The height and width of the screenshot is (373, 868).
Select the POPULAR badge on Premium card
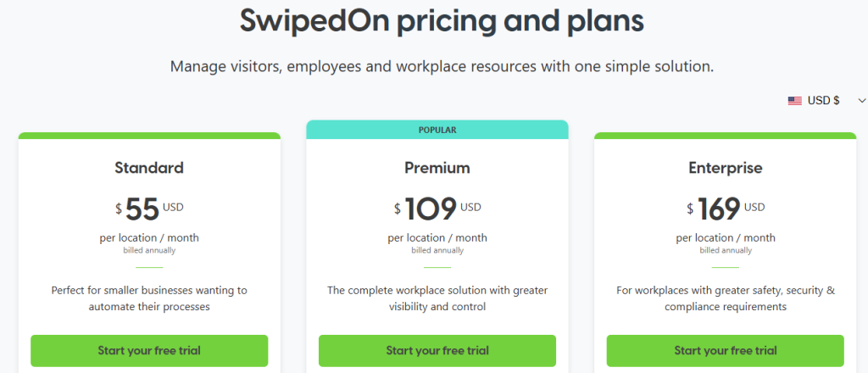pos(437,130)
